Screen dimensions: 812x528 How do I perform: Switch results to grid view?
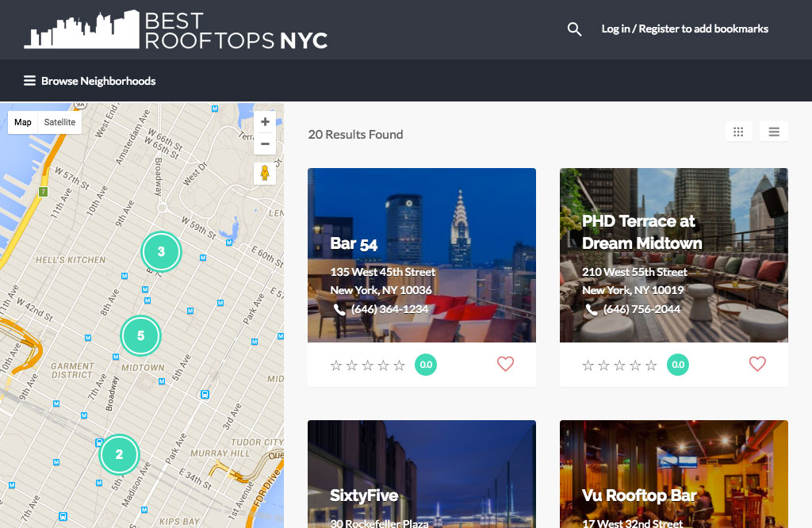(738, 132)
